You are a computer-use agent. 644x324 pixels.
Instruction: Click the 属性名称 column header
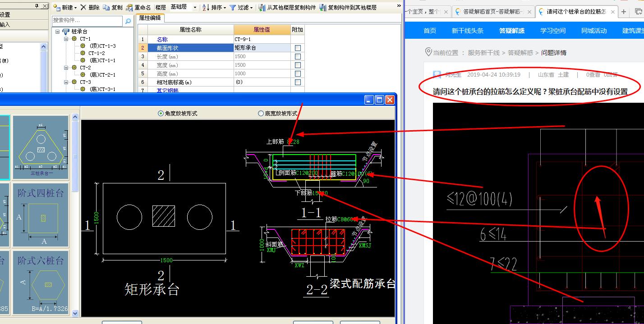pyautogui.click(x=190, y=30)
